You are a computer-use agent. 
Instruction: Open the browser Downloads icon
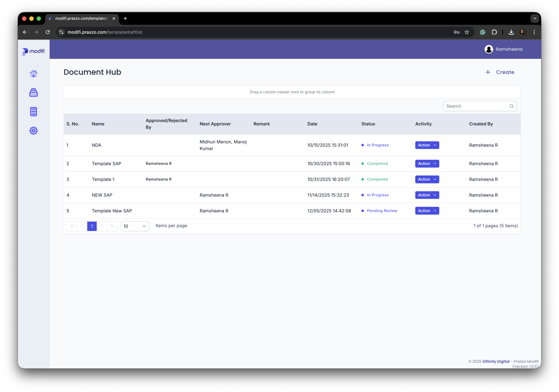[511, 32]
